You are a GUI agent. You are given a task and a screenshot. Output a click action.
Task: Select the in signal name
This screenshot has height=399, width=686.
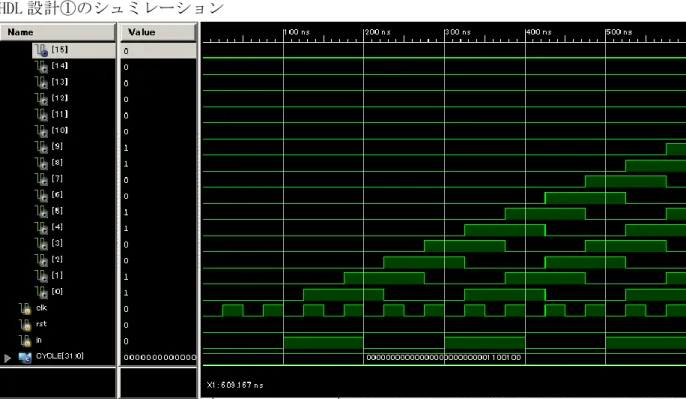tap(38, 340)
